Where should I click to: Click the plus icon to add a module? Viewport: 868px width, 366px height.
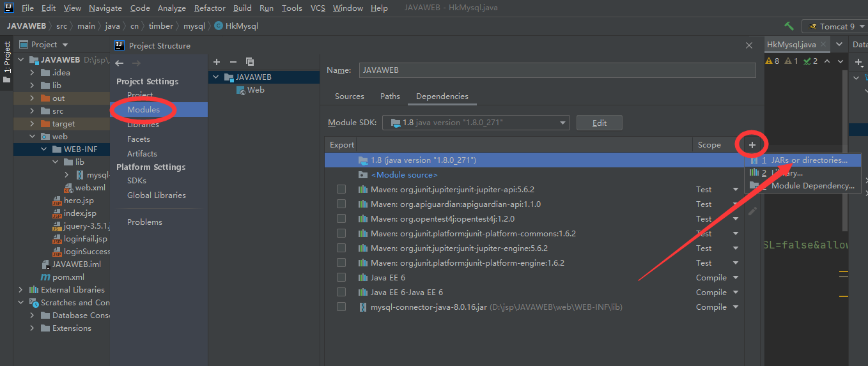(217, 62)
